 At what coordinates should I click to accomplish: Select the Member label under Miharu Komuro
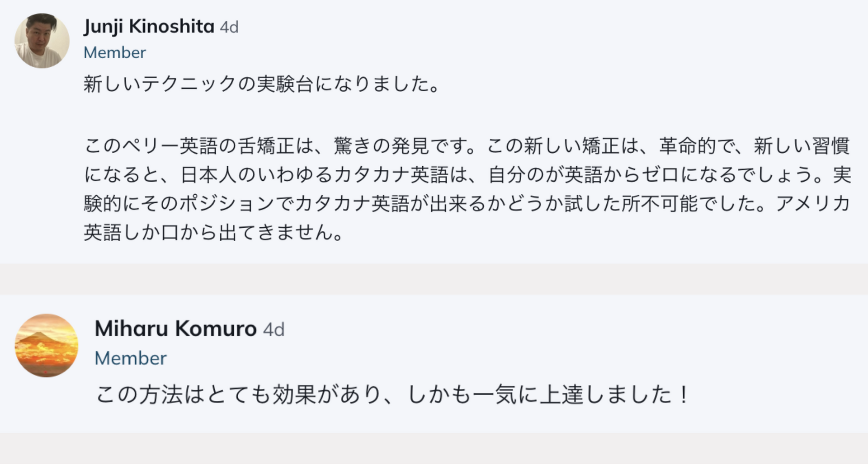tap(131, 358)
